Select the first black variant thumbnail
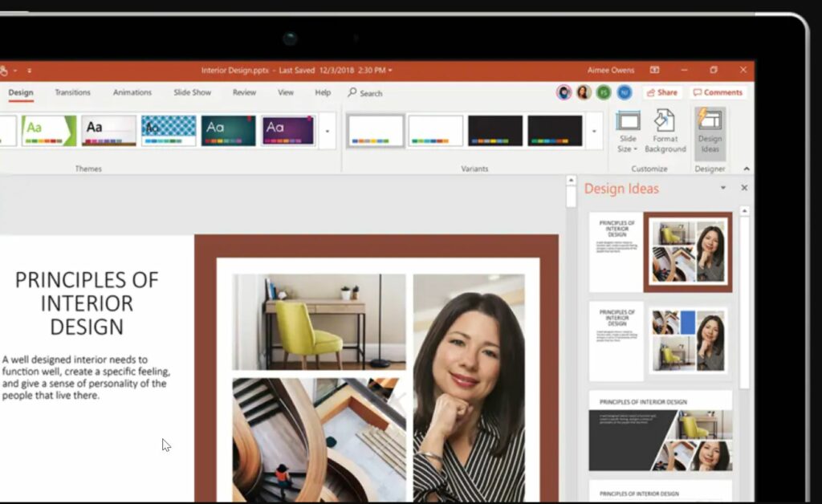This screenshot has width=822, height=504. [x=495, y=131]
